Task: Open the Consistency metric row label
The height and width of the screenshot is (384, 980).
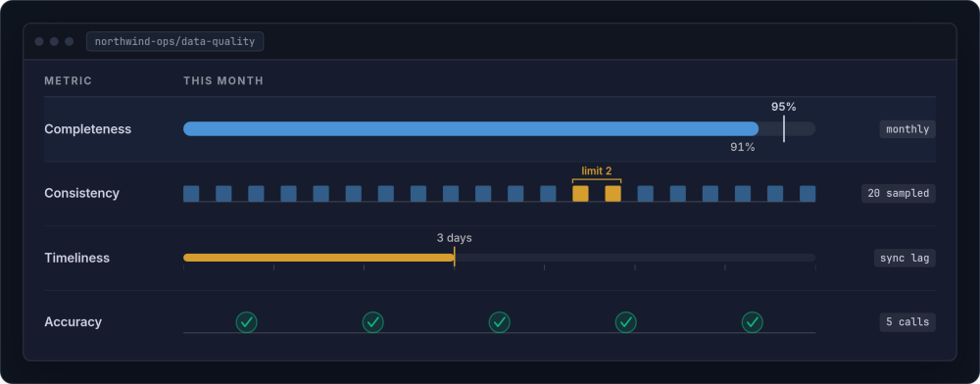Action: 82,194
